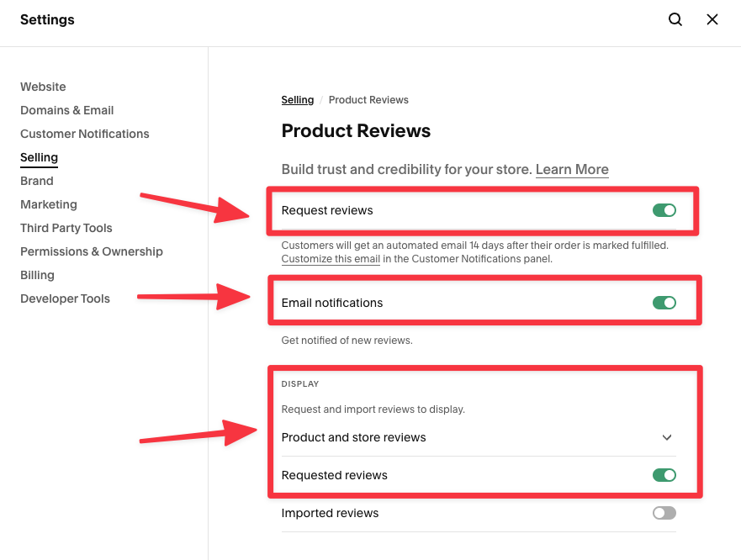
Task: Open the Learn More link
Action: click(572, 169)
